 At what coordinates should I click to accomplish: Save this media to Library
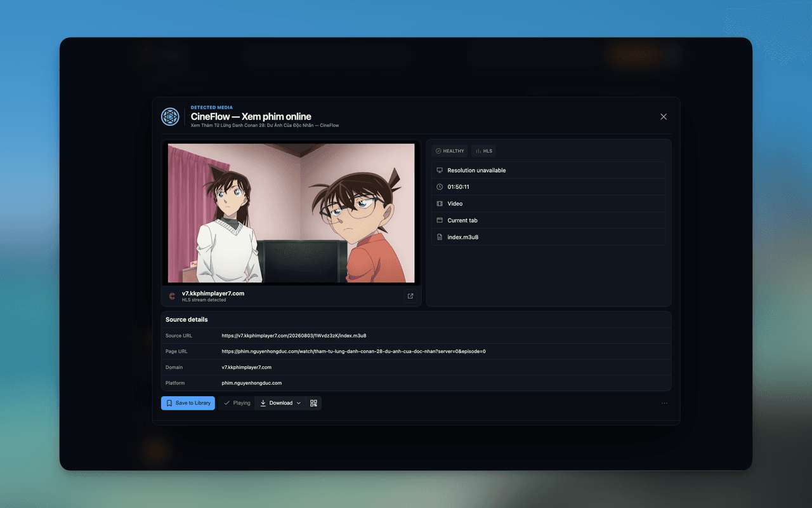click(188, 403)
